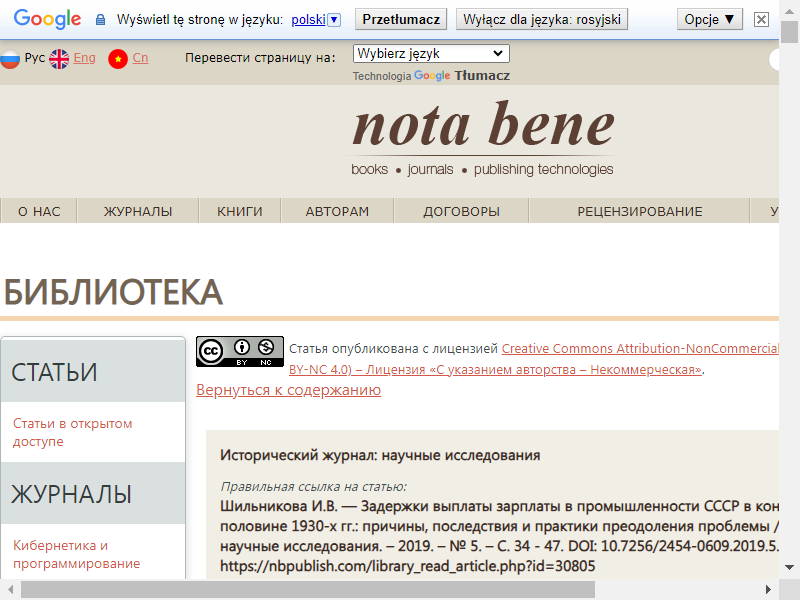Click the Creative Commons BY-NC license badge
Viewport: 800px width, 600px height.
pyautogui.click(x=239, y=352)
